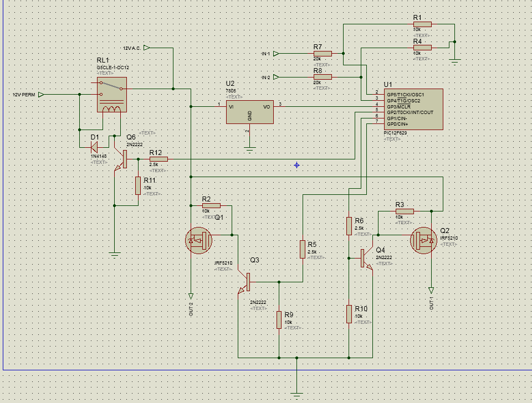Click the U2 7805 regulator block
Image resolution: width=532 pixels, height=403 pixels.
pos(250,112)
